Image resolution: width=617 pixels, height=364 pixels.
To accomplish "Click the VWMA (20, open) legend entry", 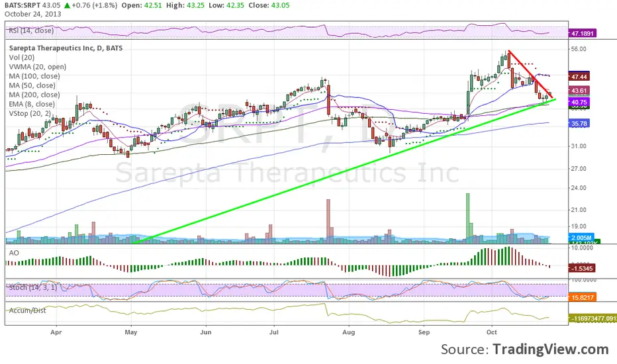I will tap(37, 67).
